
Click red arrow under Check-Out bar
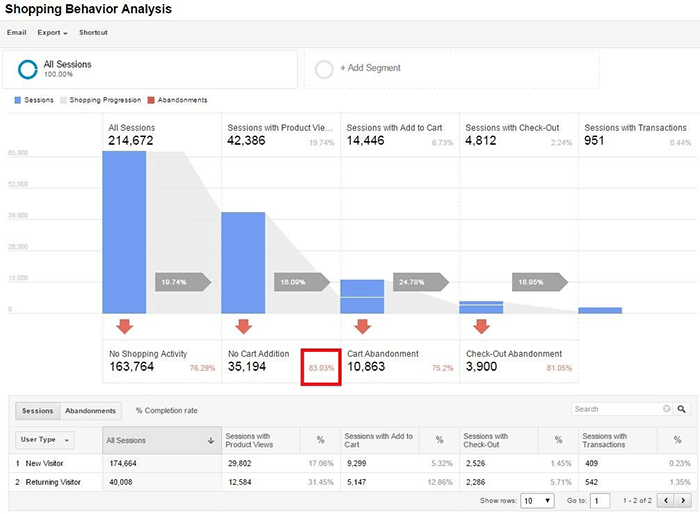pyautogui.click(x=481, y=326)
